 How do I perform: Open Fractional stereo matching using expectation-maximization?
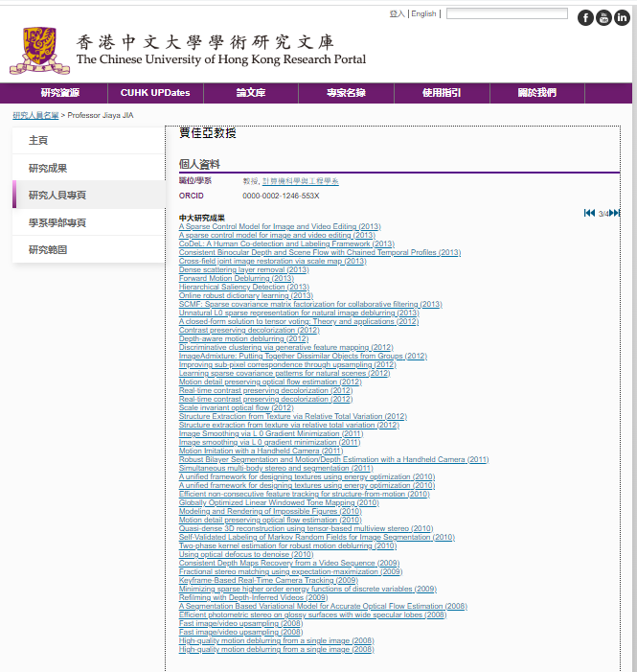[290, 571]
